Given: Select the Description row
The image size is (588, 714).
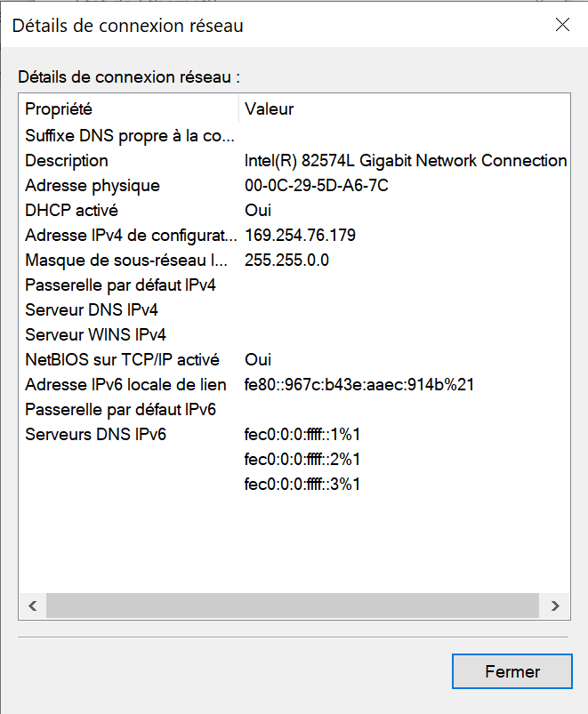Looking at the screenshot, I should coord(67,161).
